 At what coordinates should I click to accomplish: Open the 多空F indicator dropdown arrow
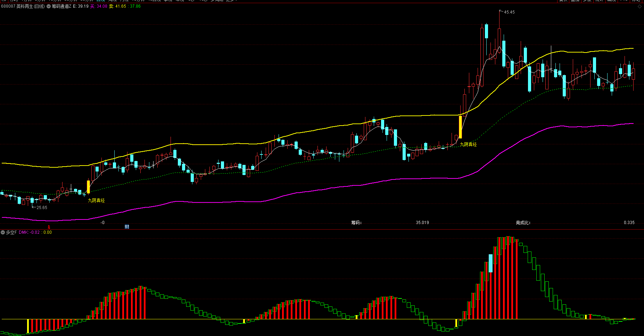[3, 232]
